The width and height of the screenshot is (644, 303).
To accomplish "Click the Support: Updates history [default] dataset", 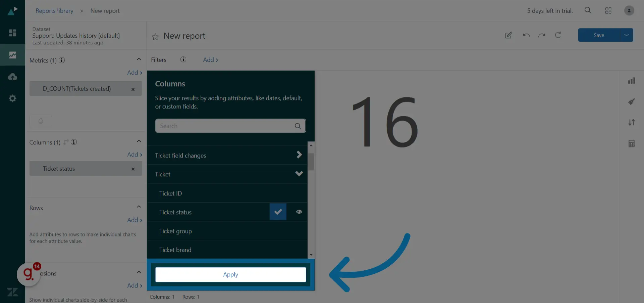I will coord(76,36).
